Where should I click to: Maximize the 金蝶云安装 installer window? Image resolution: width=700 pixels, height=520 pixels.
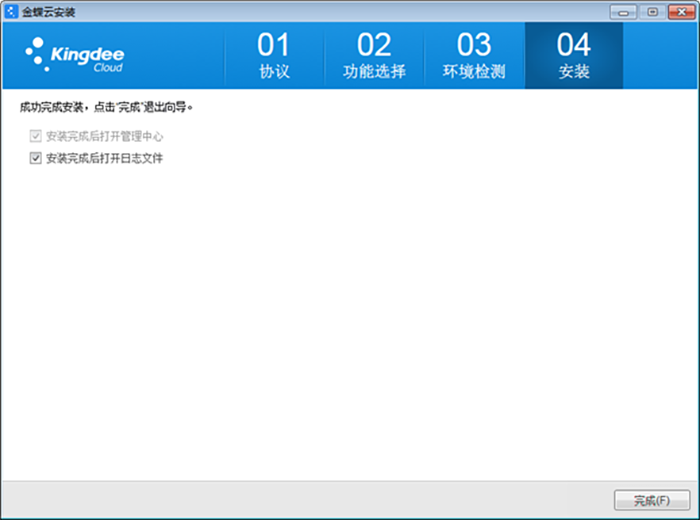click(x=652, y=12)
